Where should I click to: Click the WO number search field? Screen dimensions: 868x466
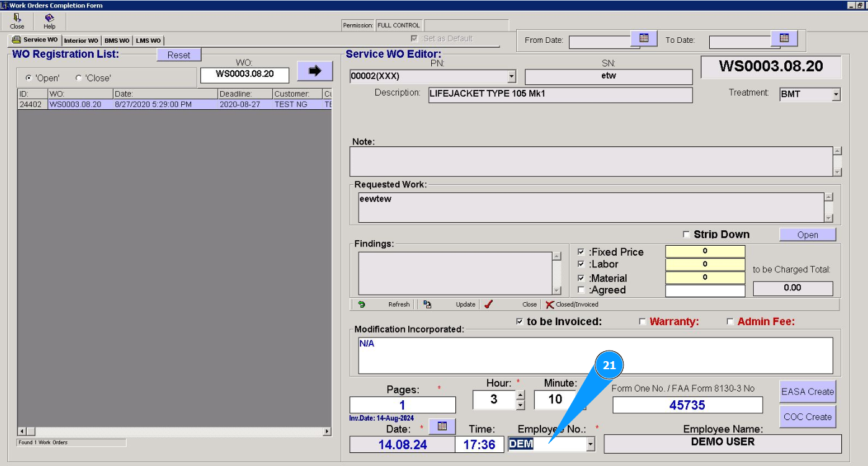coord(245,74)
